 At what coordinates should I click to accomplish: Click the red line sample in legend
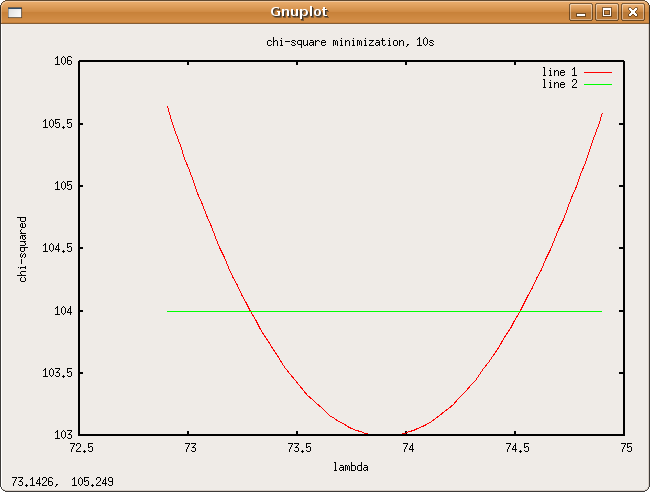[597, 73]
